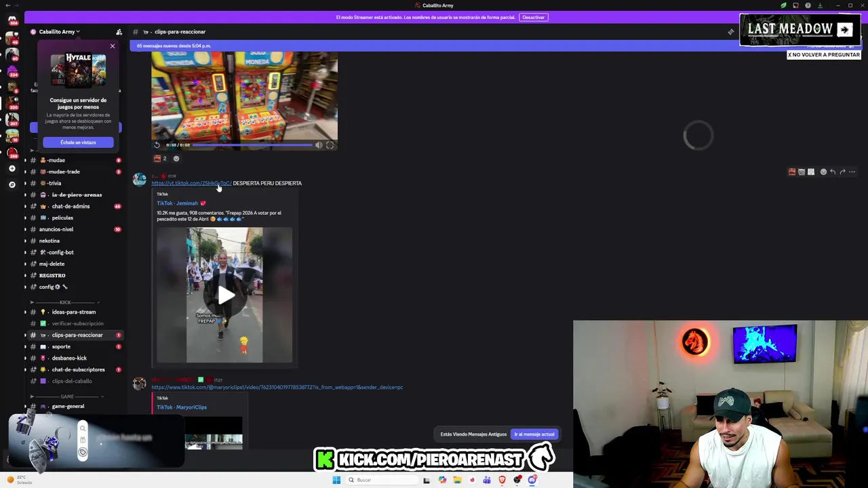The height and width of the screenshot is (488, 868).
Task: Enter fullscreen on the arcade video
Action: pos(330,145)
